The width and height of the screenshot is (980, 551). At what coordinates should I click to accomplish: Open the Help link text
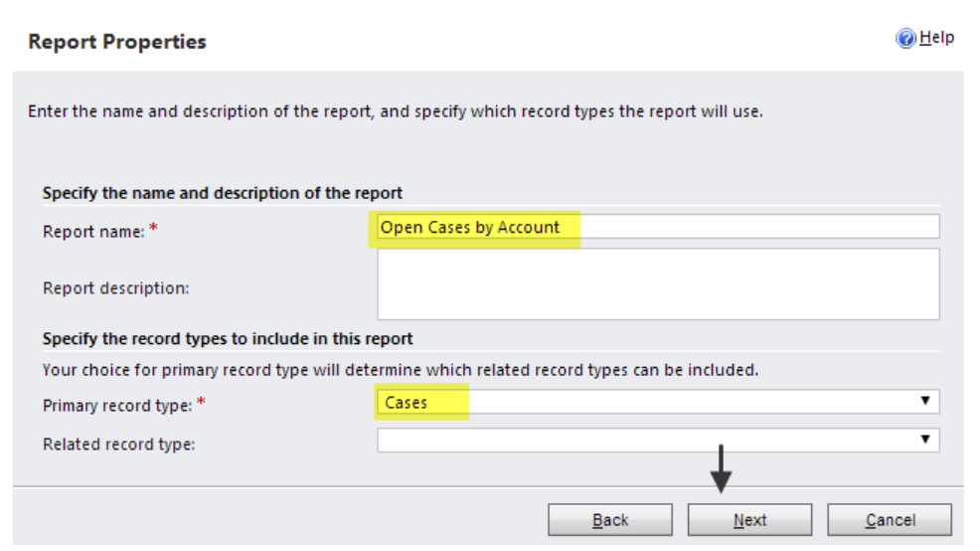coord(937,38)
